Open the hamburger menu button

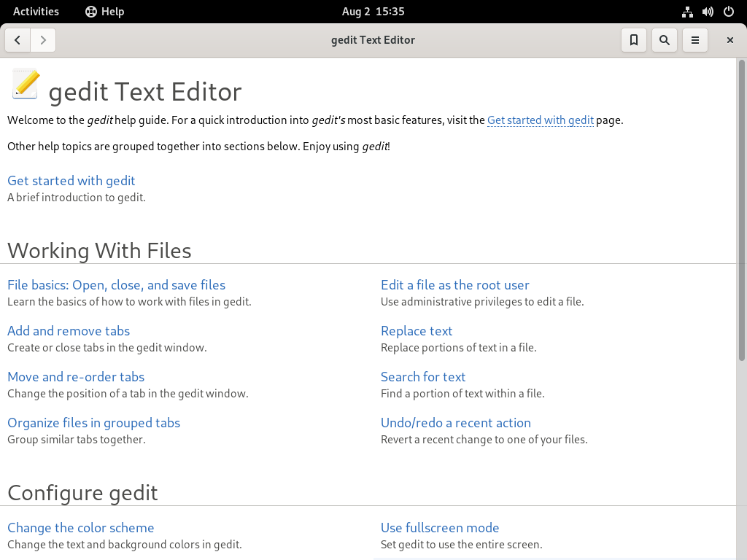pyautogui.click(x=695, y=40)
